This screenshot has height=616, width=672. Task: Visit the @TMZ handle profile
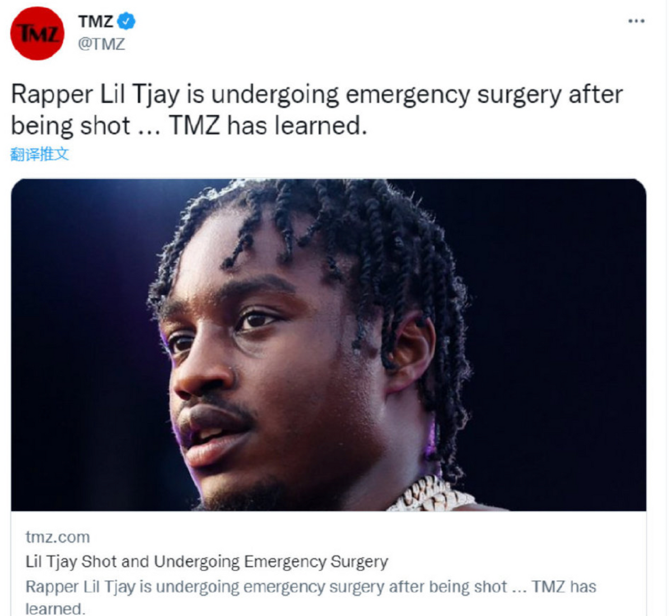pyautogui.click(x=101, y=44)
